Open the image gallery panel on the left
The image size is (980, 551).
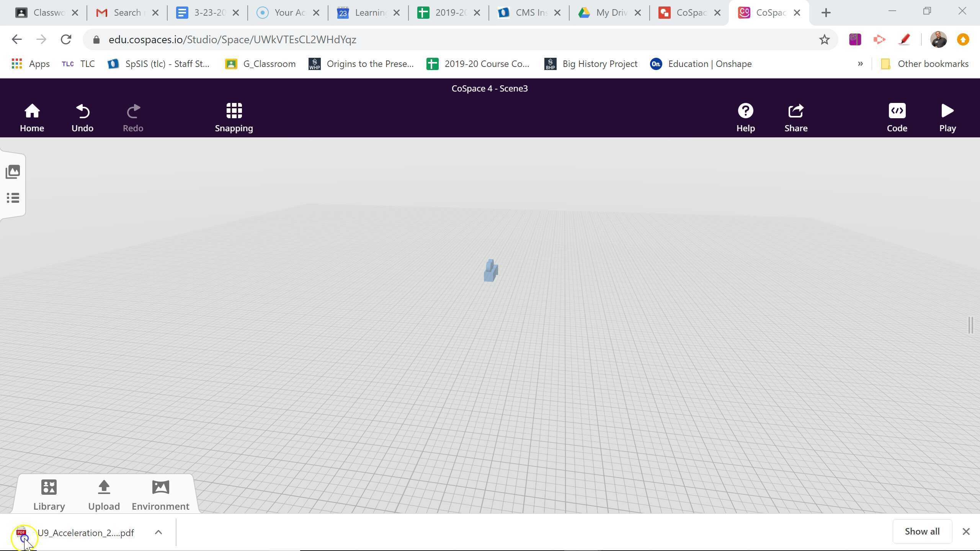coord(13,172)
